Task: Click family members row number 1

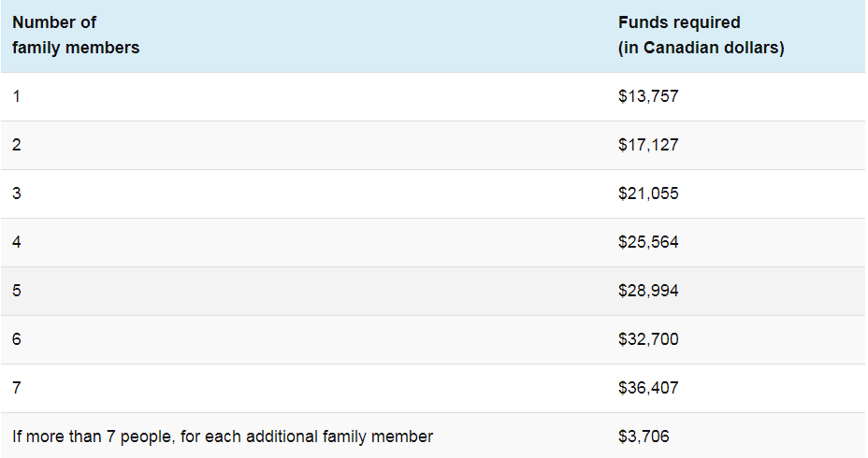Action: [x=17, y=96]
